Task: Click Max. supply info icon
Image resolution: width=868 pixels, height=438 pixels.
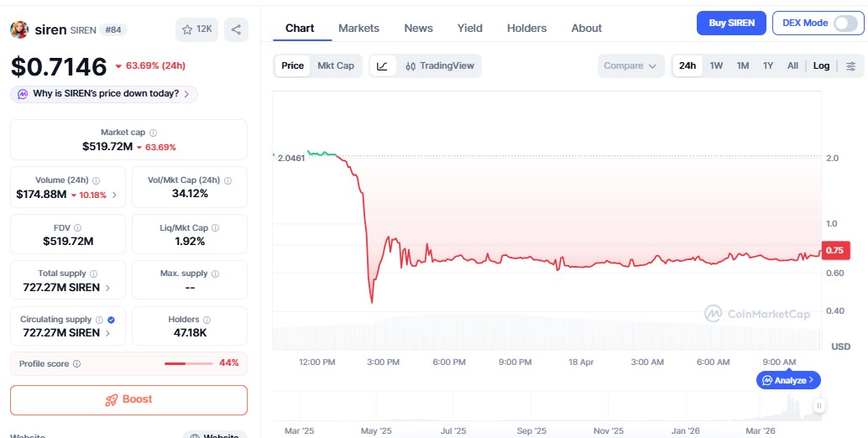Action: [x=216, y=274]
